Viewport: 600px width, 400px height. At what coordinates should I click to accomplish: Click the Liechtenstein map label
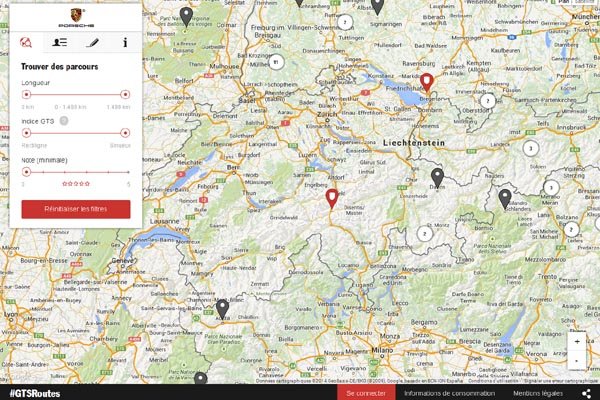point(414,143)
